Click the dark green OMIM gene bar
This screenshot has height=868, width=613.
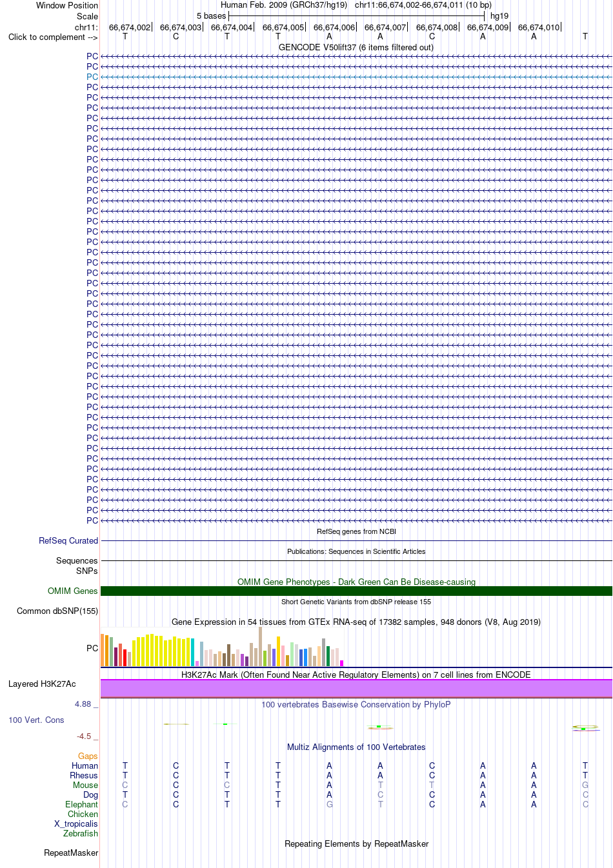pyautogui.click(x=356, y=591)
